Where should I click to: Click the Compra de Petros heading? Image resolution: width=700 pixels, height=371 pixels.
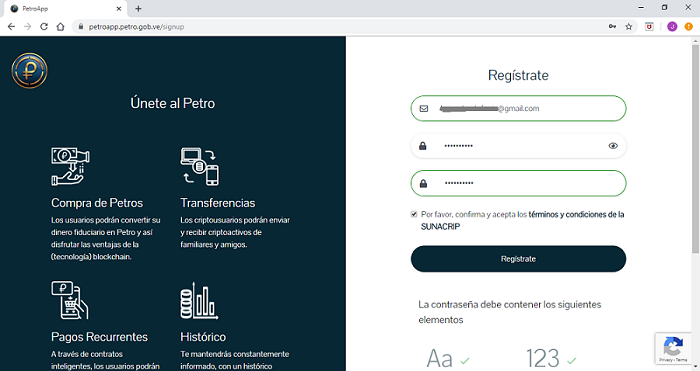(97, 203)
